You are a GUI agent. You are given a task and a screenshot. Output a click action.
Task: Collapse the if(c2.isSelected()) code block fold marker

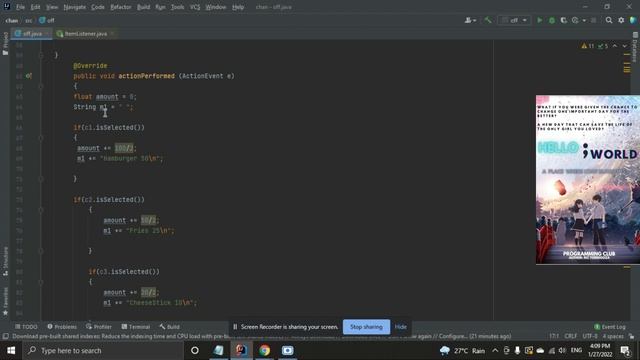pyautogui.click(x=41, y=210)
